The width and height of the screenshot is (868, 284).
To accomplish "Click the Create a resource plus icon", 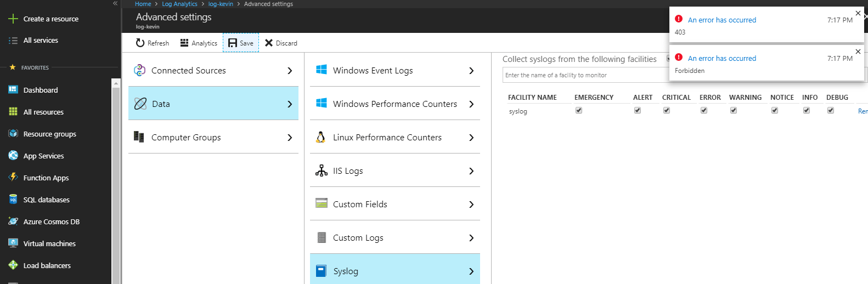I will pos(13,19).
